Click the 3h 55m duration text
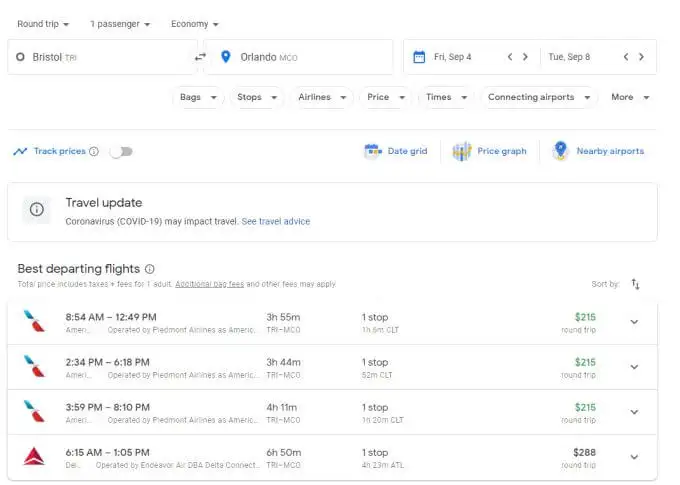 pos(283,317)
